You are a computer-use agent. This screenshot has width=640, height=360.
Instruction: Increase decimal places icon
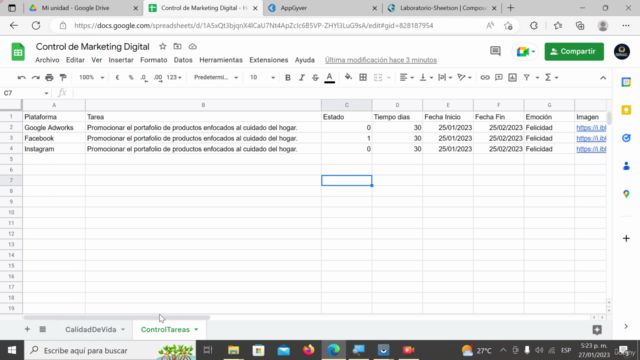pyautogui.click(x=158, y=78)
